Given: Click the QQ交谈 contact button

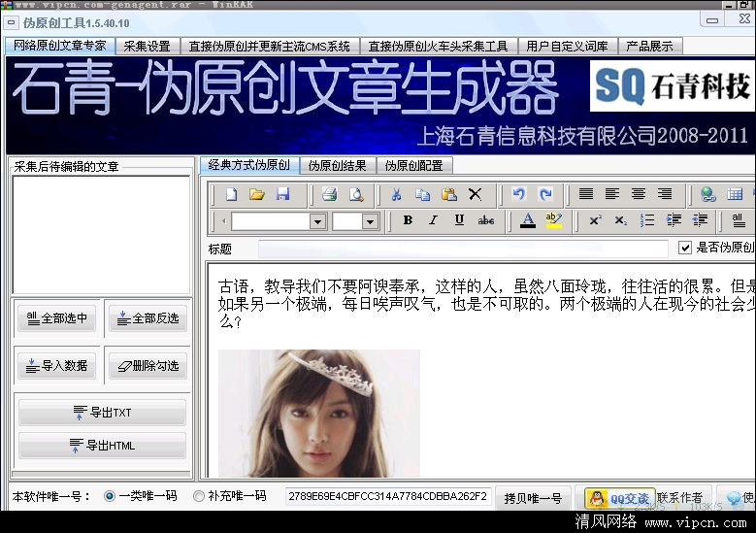Looking at the screenshot, I should pos(620,498).
